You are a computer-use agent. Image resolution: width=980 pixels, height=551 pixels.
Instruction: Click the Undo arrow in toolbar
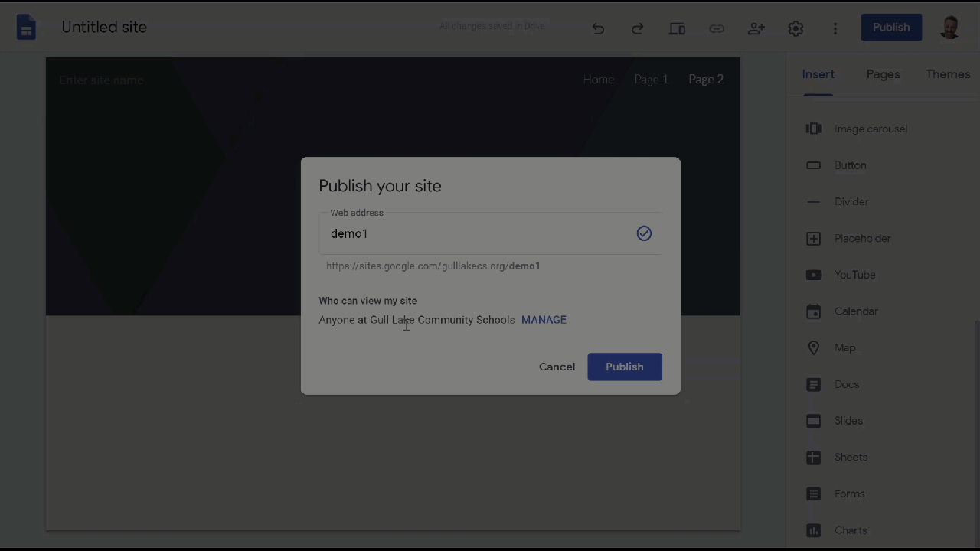(x=598, y=28)
